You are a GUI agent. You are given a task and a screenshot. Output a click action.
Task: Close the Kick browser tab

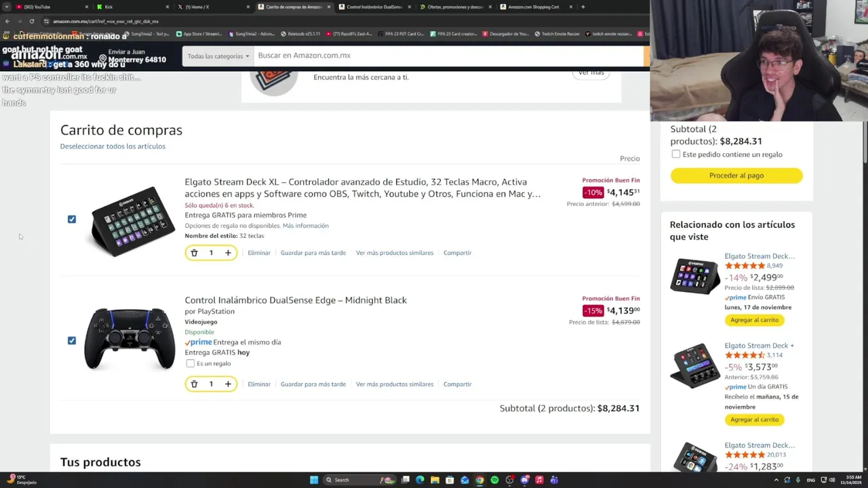pos(168,7)
